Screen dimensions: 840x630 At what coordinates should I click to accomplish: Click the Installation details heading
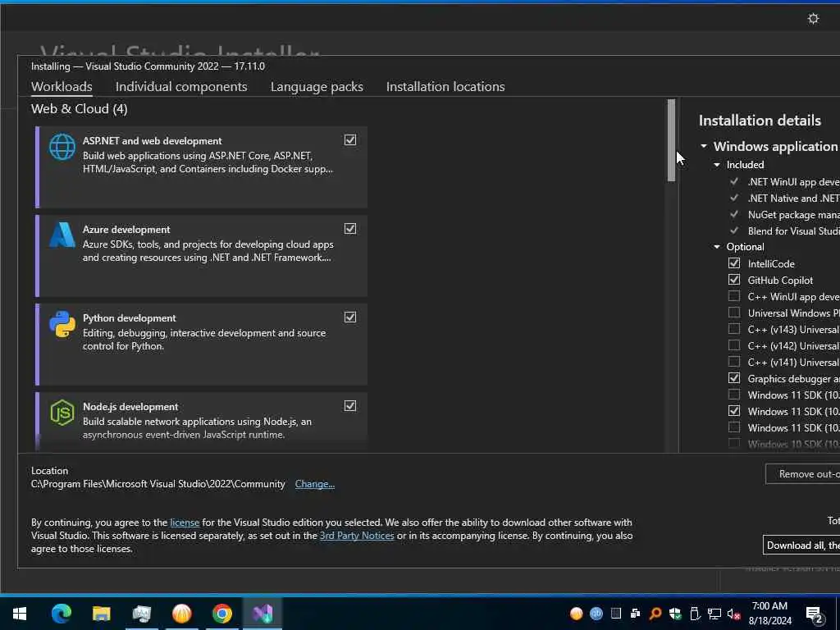coord(760,121)
